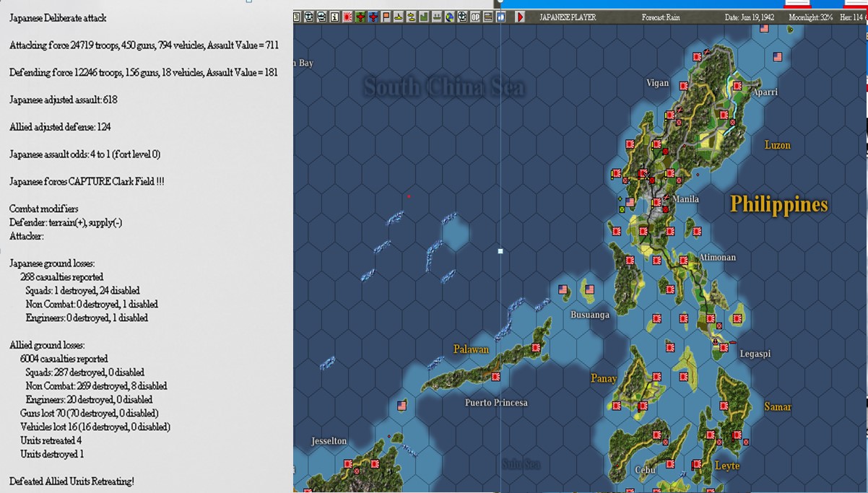The height and width of the screenshot is (493, 868).
Task: Open the combat report document icon
Action: click(x=298, y=16)
